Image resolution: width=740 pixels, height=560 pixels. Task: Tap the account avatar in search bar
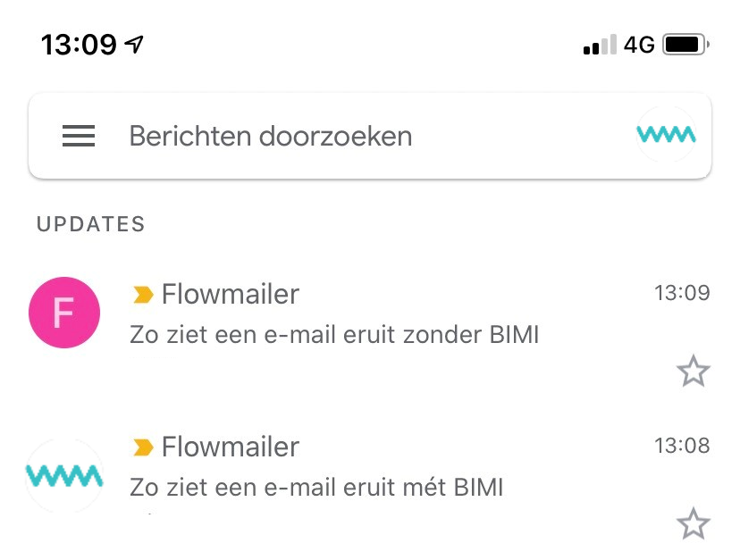click(x=666, y=135)
